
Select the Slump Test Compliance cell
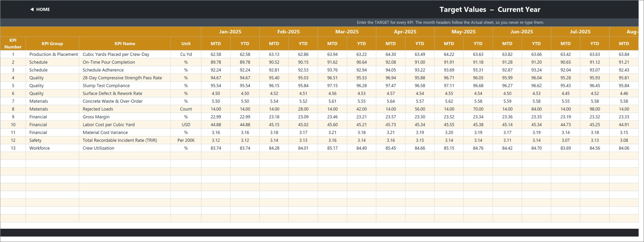125,85
